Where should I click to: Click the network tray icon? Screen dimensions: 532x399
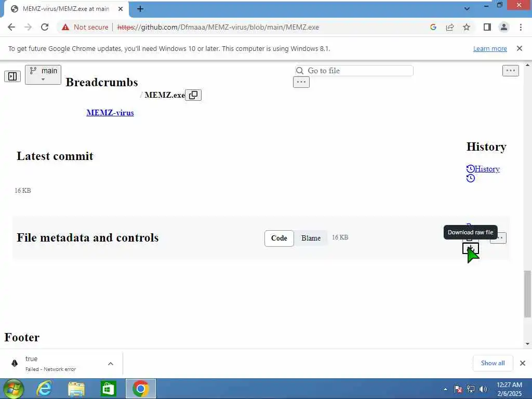point(471,389)
